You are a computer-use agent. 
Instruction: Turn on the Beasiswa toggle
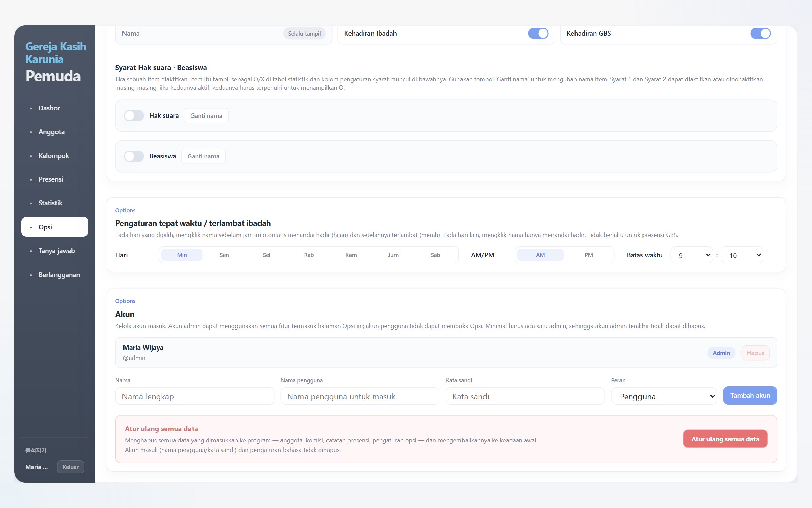click(x=134, y=156)
